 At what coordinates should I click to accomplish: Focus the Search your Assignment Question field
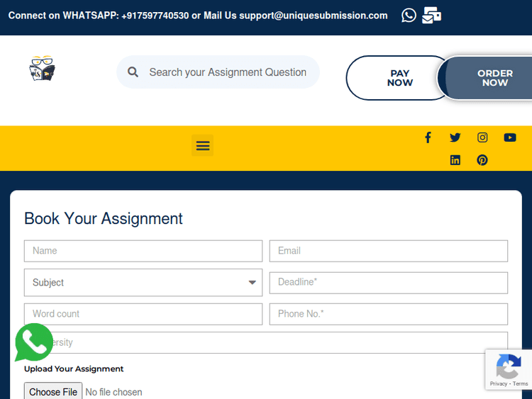(228, 72)
